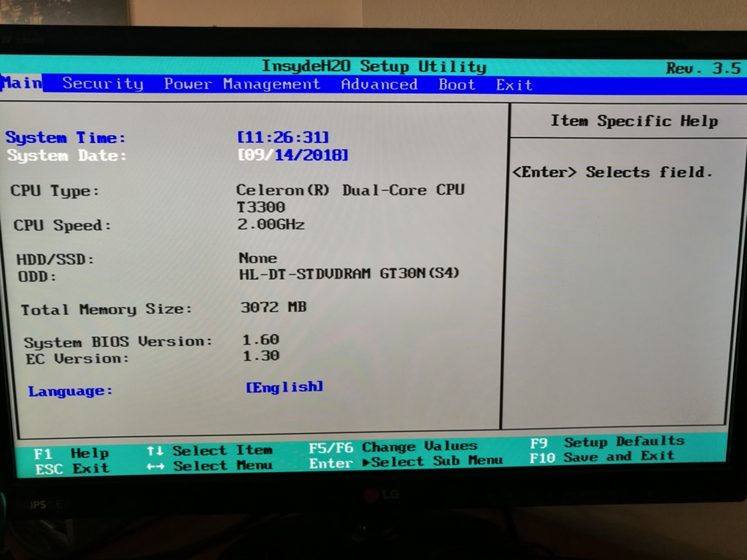Click the ESC Exit hint
The width and height of the screenshot is (747, 560).
[72, 469]
